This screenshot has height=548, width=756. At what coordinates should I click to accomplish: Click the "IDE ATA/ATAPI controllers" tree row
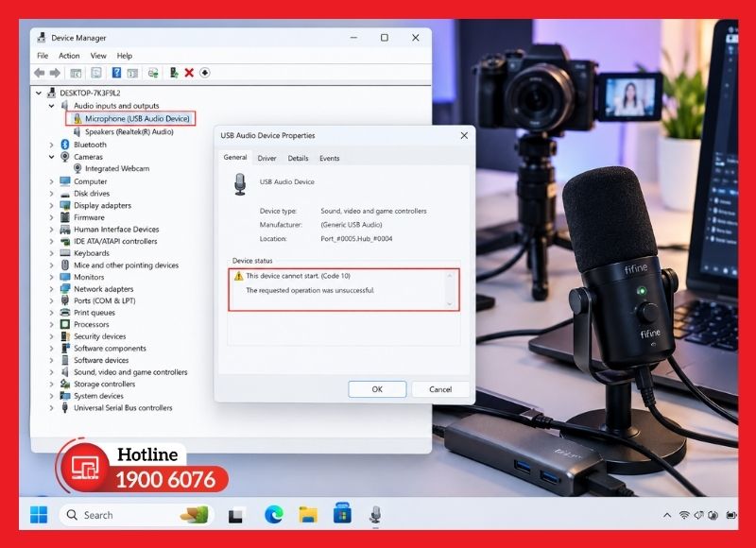click(109, 242)
